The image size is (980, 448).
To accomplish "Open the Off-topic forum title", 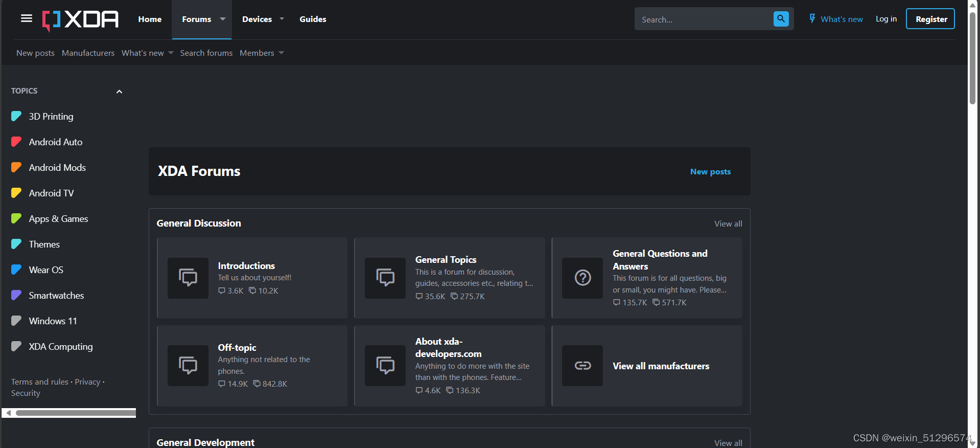I will [x=237, y=348].
